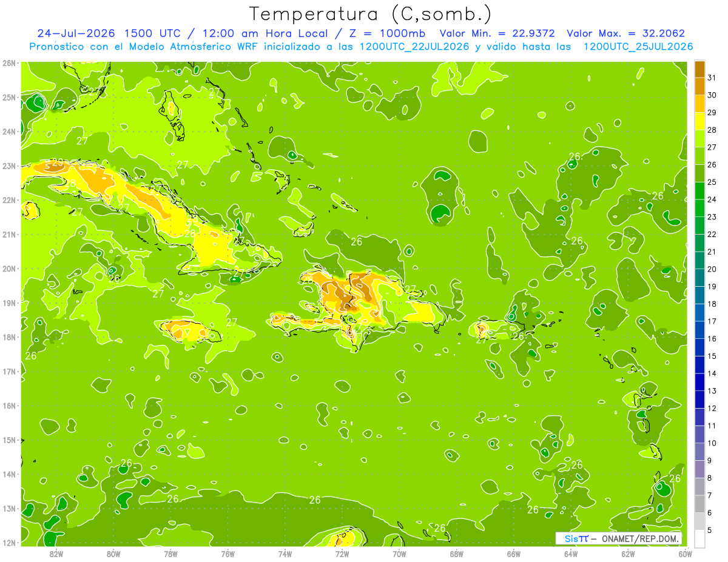728x562 pixels.
Task: Pick the blue swatch between scale values 14 and 15
Action: [x=699, y=366]
